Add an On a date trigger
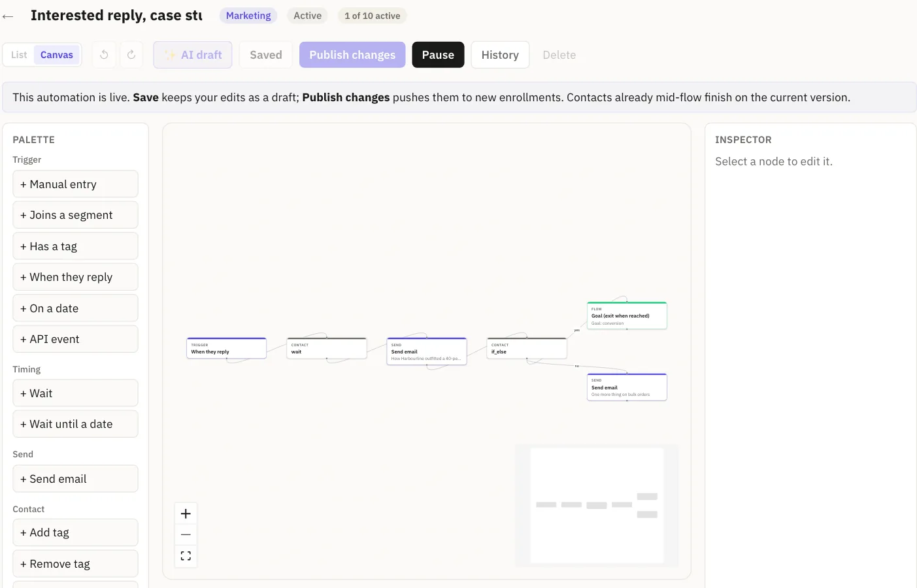 75,308
